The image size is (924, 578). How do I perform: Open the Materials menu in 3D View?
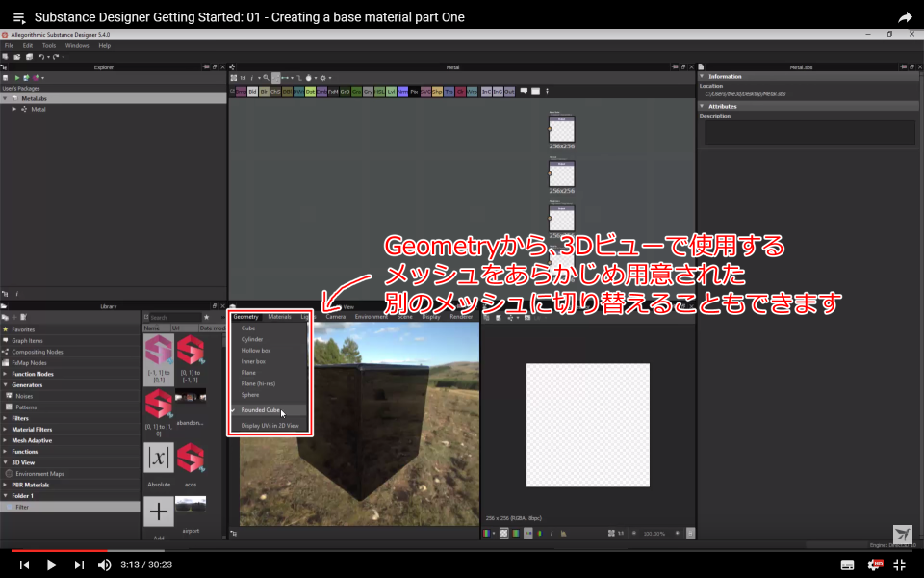pyautogui.click(x=279, y=317)
